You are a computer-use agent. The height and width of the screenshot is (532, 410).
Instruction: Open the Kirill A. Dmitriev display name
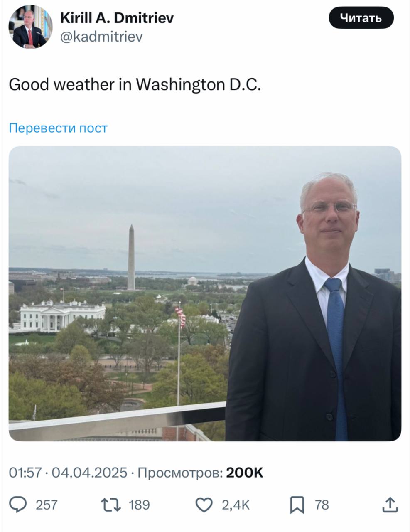point(117,18)
